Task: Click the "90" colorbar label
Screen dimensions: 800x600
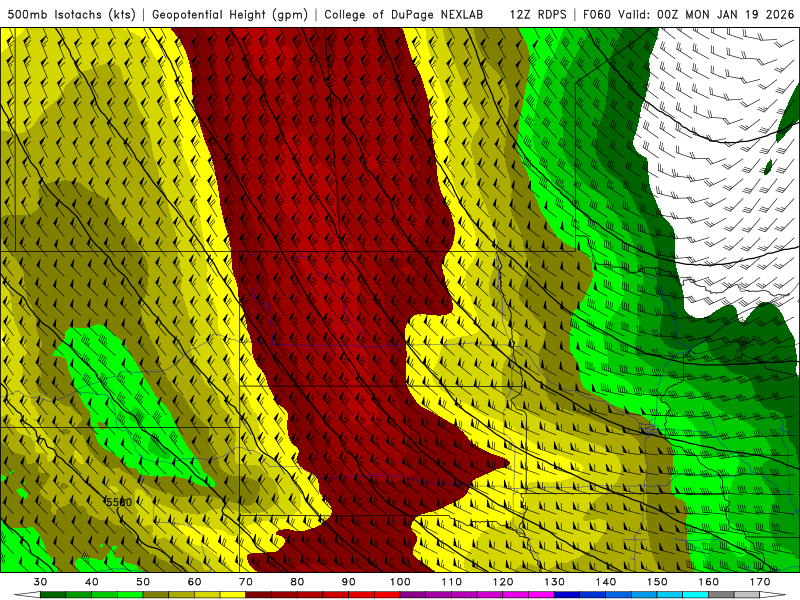Action: pyautogui.click(x=348, y=582)
